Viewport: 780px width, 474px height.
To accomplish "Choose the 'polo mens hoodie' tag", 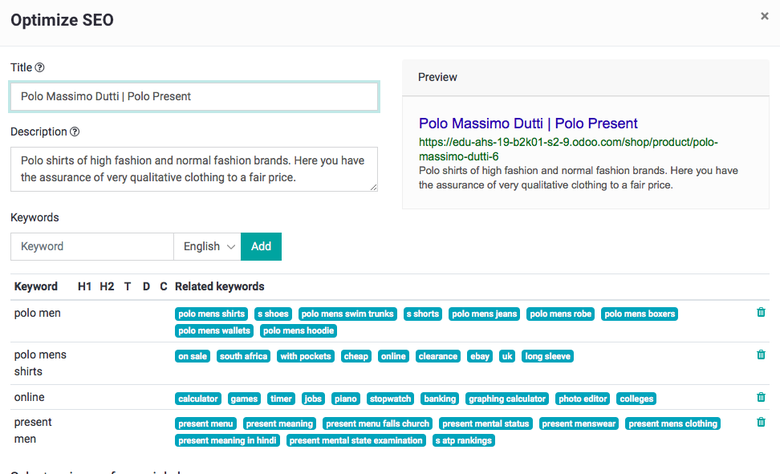I will [298, 331].
